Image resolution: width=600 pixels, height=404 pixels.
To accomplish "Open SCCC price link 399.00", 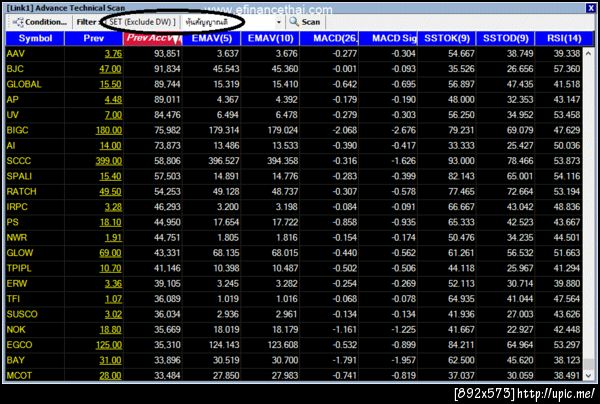I will (109, 161).
